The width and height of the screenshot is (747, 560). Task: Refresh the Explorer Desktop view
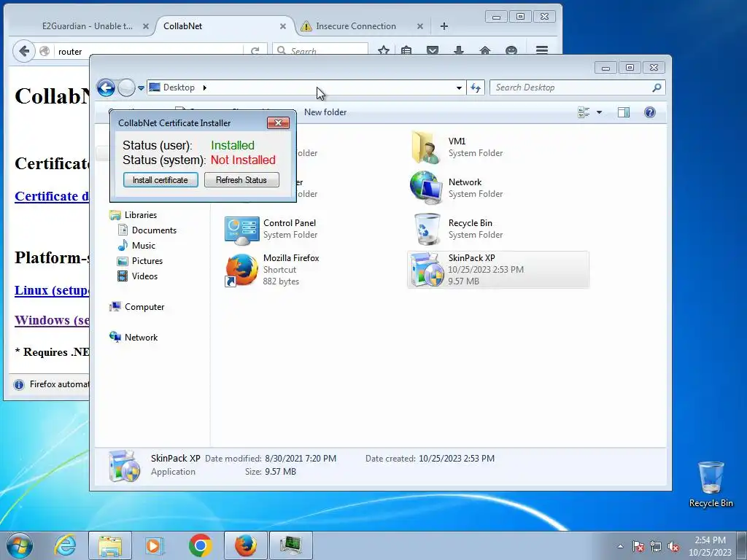476,87
